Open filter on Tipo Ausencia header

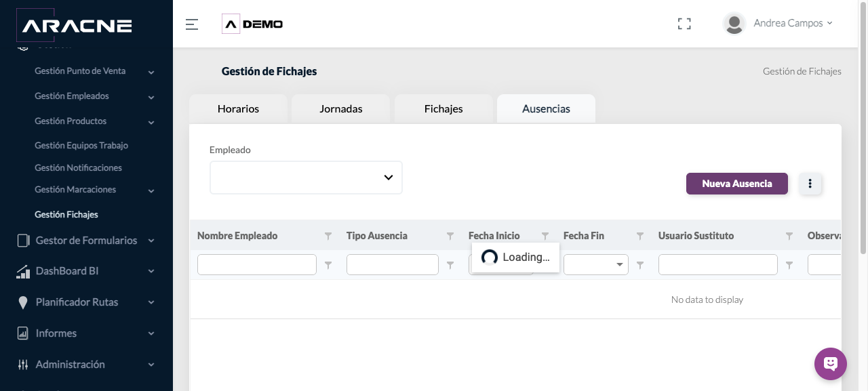pos(450,236)
